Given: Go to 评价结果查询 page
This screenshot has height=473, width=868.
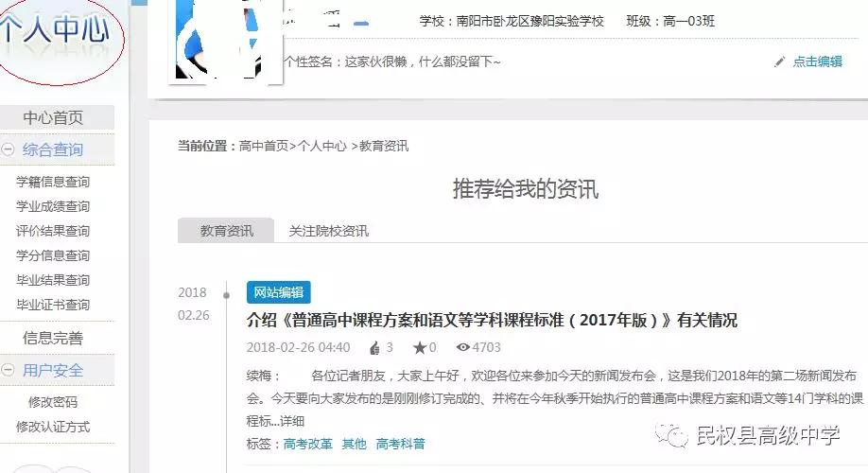Looking at the screenshot, I should pos(53,231).
